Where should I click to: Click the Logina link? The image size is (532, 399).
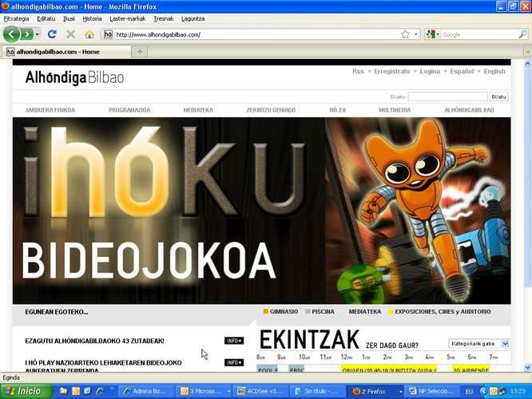[x=430, y=72]
